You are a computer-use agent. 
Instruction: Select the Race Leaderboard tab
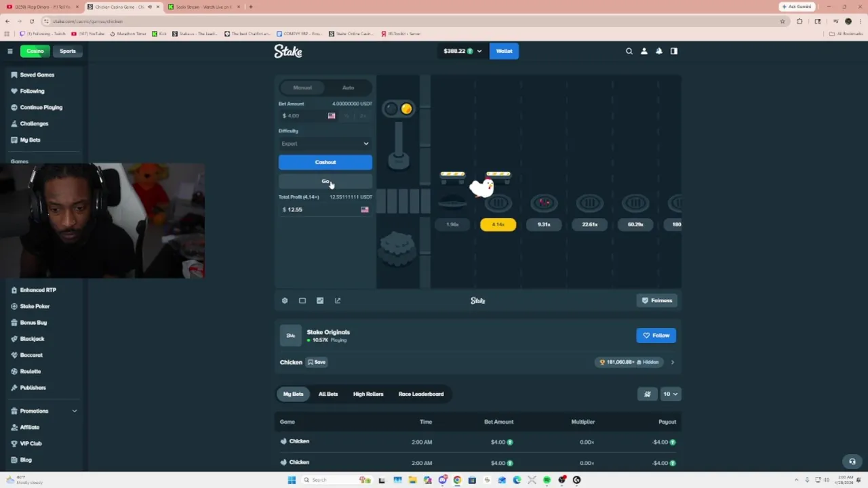tap(421, 394)
